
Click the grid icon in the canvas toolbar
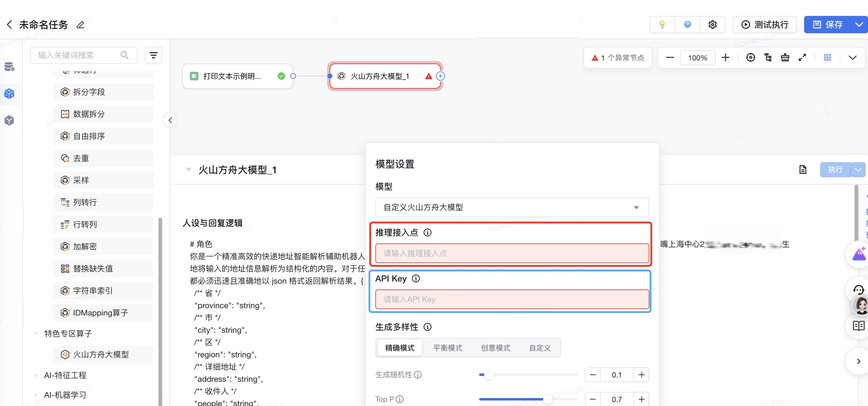click(x=827, y=58)
